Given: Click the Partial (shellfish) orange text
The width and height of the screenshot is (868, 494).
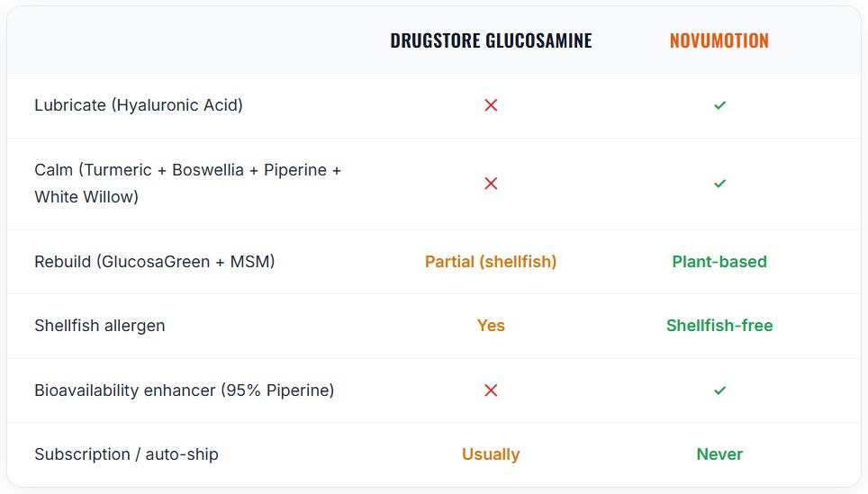Looking at the screenshot, I should click(x=491, y=262).
